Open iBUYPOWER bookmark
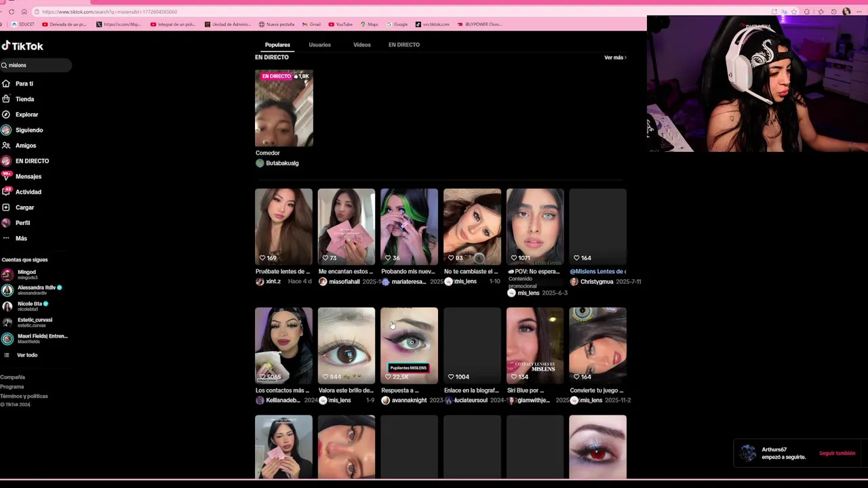 tap(479, 24)
